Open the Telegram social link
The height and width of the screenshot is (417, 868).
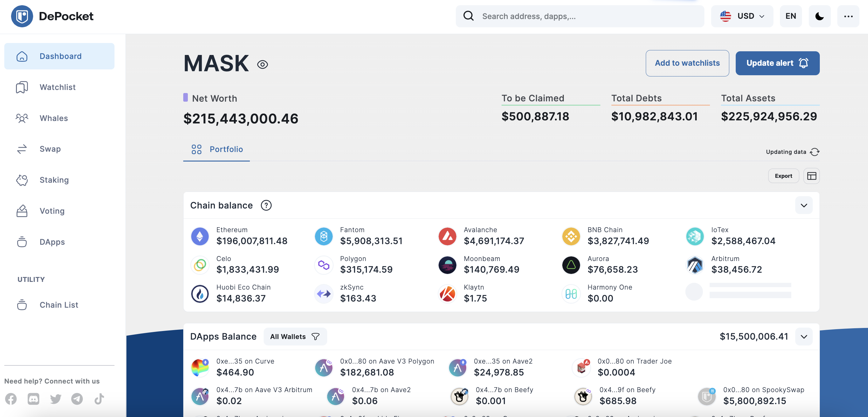[x=77, y=399]
